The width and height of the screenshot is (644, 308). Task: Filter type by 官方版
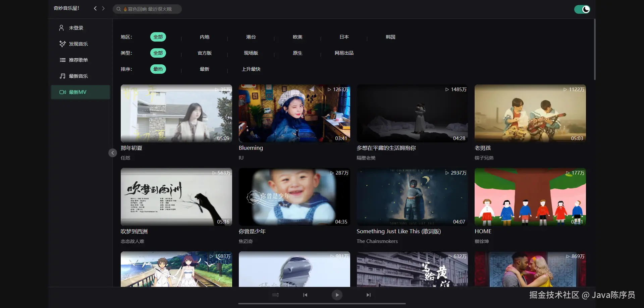[x=205, y=53]
